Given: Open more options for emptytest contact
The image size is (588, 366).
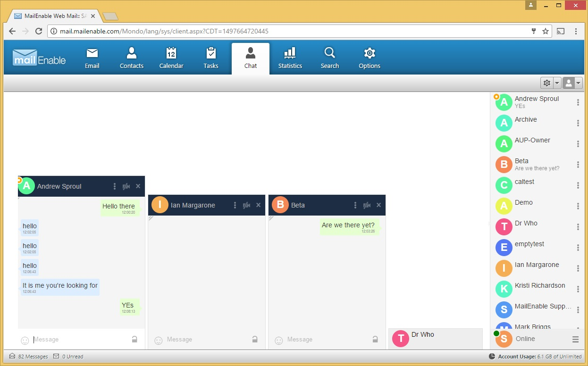Looking at the screenshot, I should (x=578, y=248).
